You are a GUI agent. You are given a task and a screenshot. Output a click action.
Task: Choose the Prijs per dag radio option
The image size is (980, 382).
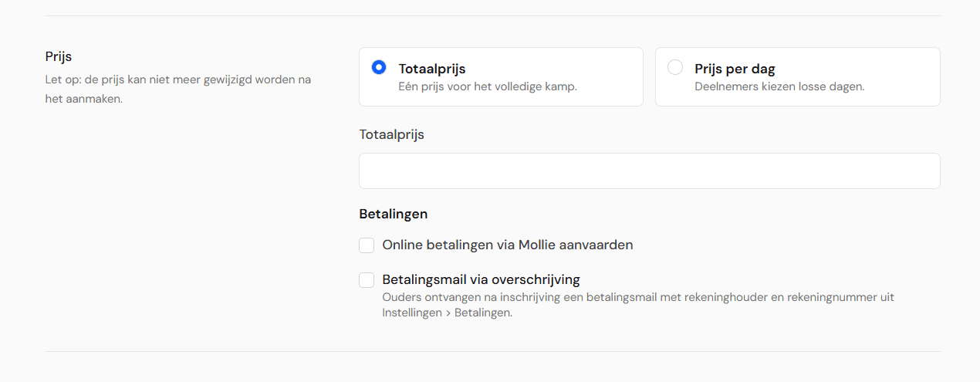point(675,67)
